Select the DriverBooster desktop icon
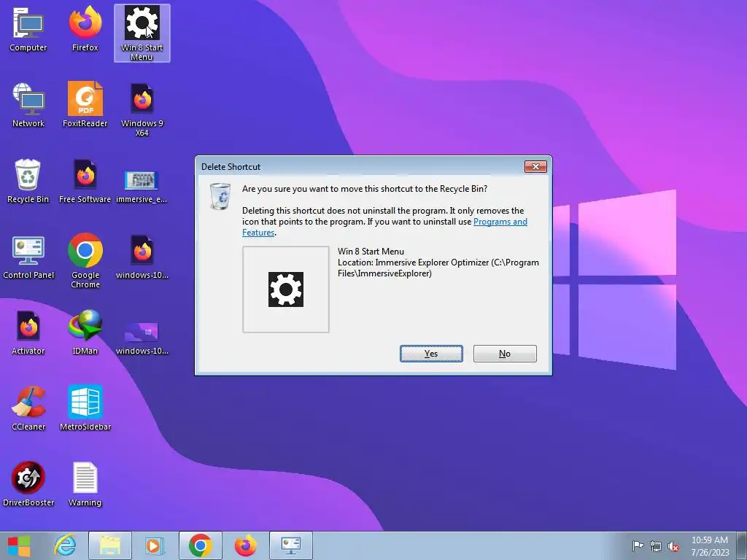The width and height of the screenshot is (747, 560). pos(28,484)
